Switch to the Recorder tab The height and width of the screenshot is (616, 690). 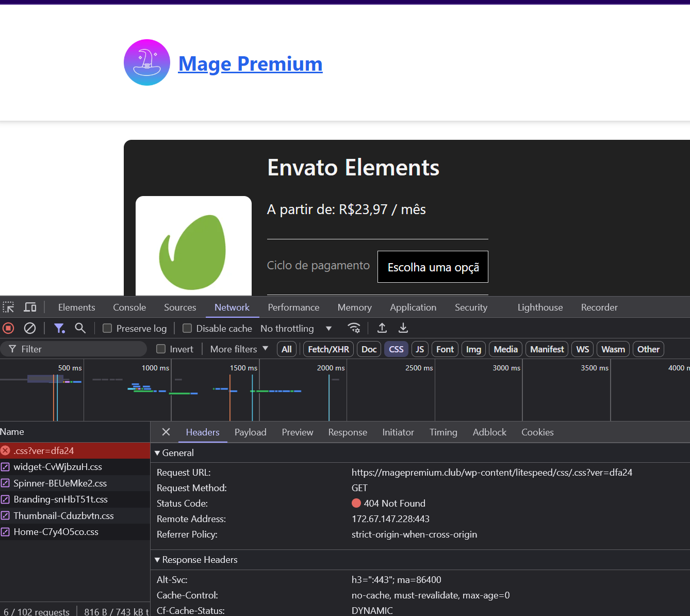[599, 307]
